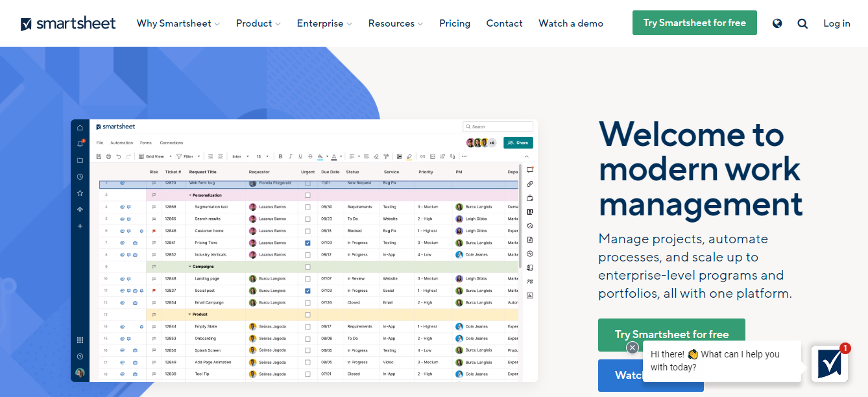The width and height of the screenshot is (868, 397).
Task: Toggle Bold formatting in sheet toolbar
Action: [280, 156]
